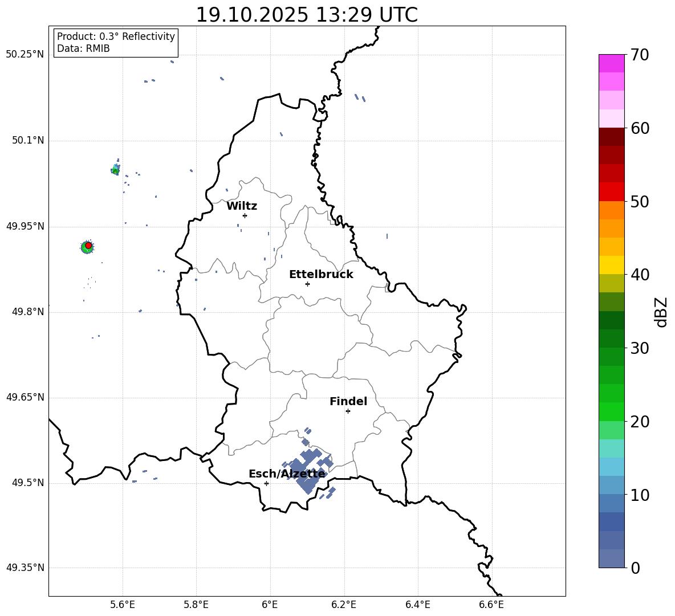Click the colorbar tick label 20
Viewport: 675px width, 616px height.
click(x=640, y=422)
